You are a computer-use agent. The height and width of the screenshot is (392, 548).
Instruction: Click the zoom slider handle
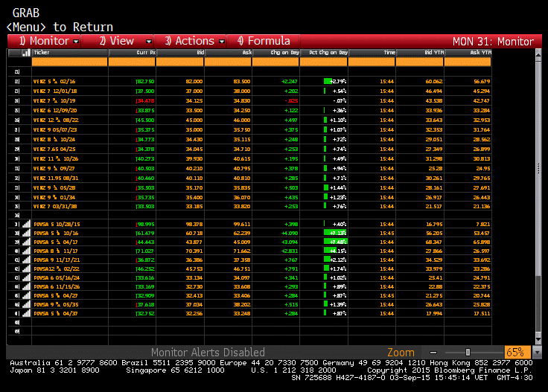pyautogui.click(x=468, y=353)
